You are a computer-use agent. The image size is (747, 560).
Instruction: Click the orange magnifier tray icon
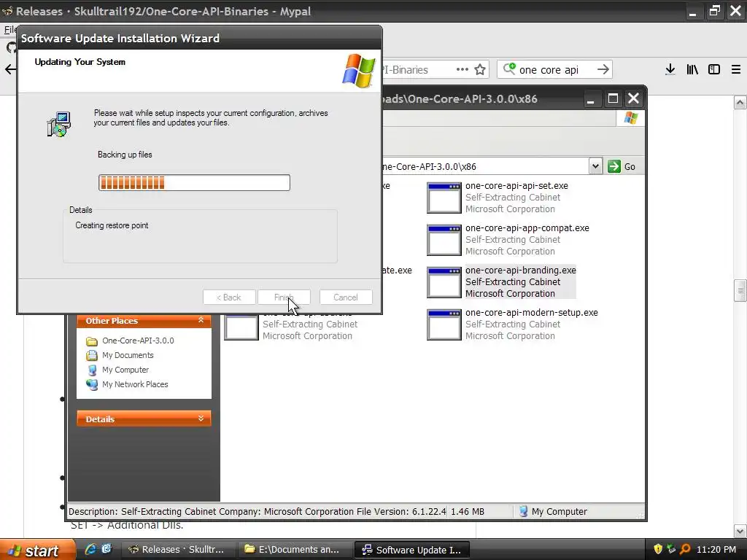point(685,549)
